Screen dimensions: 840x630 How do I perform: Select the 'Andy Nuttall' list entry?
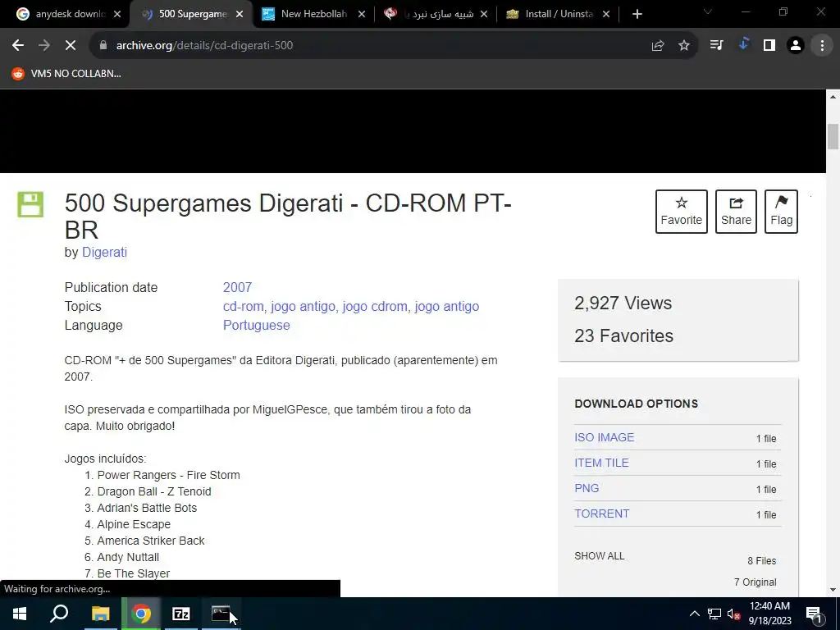pos(128,557)
